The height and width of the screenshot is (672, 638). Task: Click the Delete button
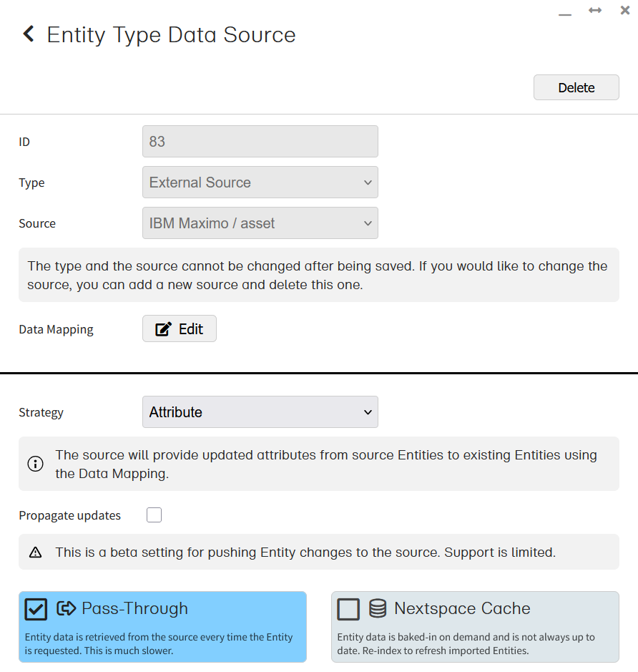click(x=576, y=87)
